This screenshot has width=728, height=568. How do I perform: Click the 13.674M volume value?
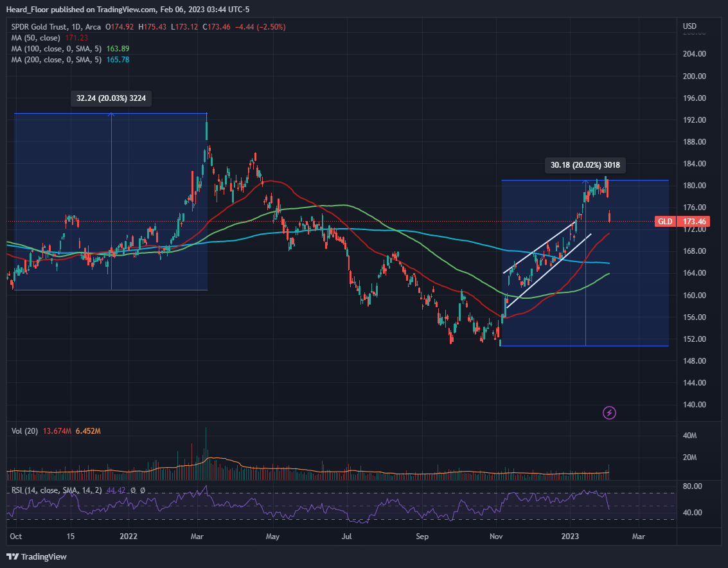(x=57, y=431)
